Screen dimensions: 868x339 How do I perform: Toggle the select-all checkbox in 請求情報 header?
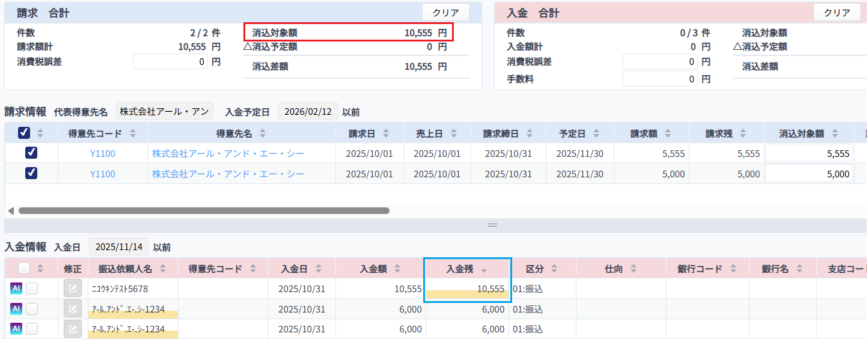tap(25, 133)
